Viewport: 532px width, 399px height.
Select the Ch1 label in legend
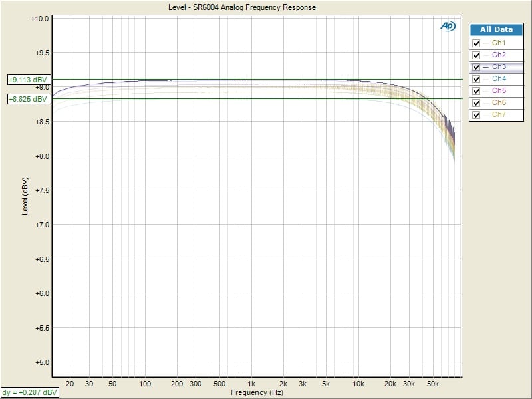point(499,43)
